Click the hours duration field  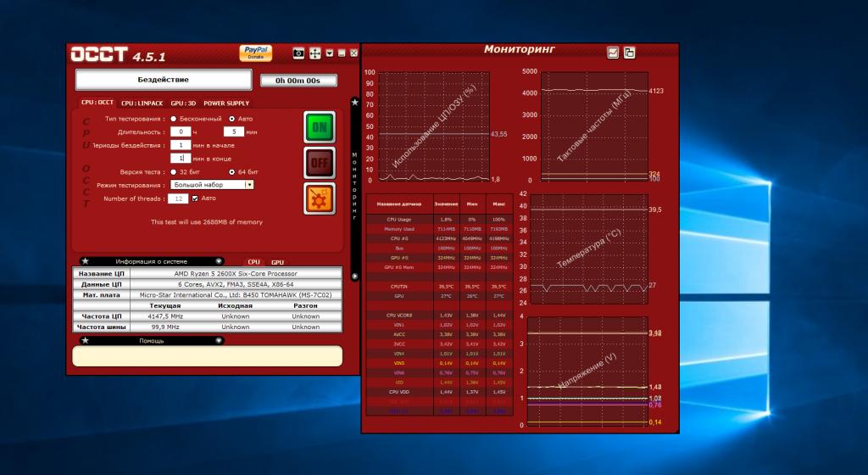point(181,131)
